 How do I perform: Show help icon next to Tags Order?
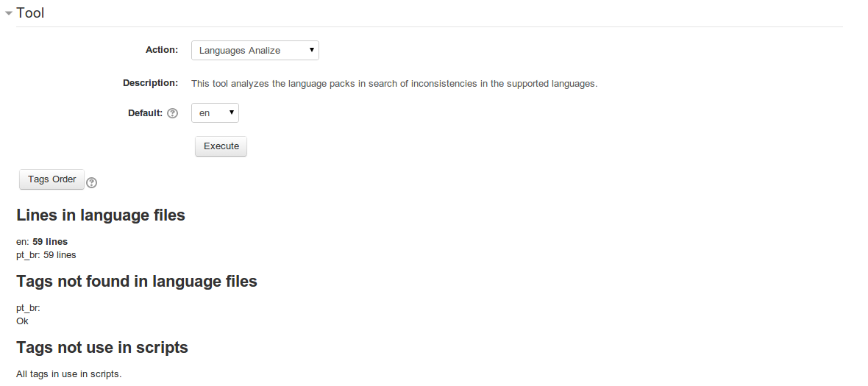coord(92,182)
